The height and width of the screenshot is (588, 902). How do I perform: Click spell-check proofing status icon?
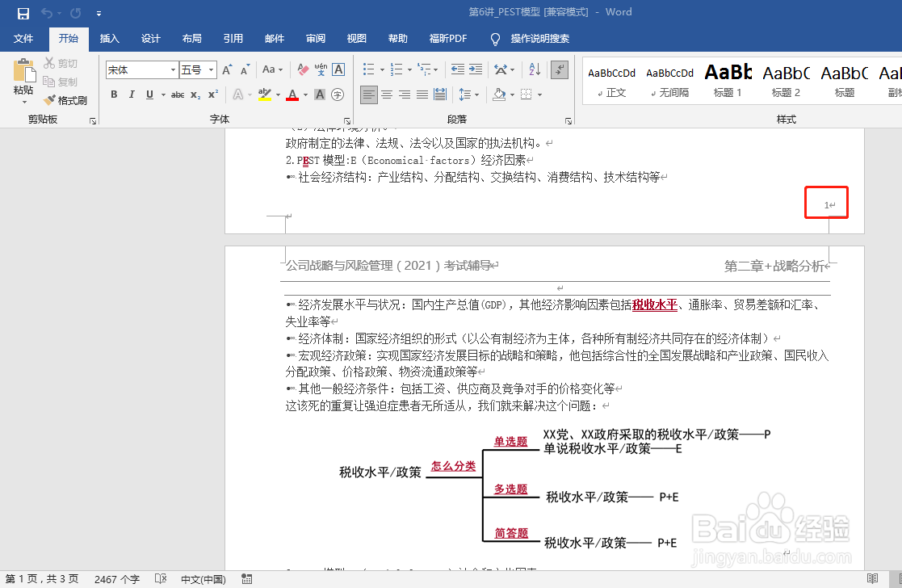click(161, 579)
